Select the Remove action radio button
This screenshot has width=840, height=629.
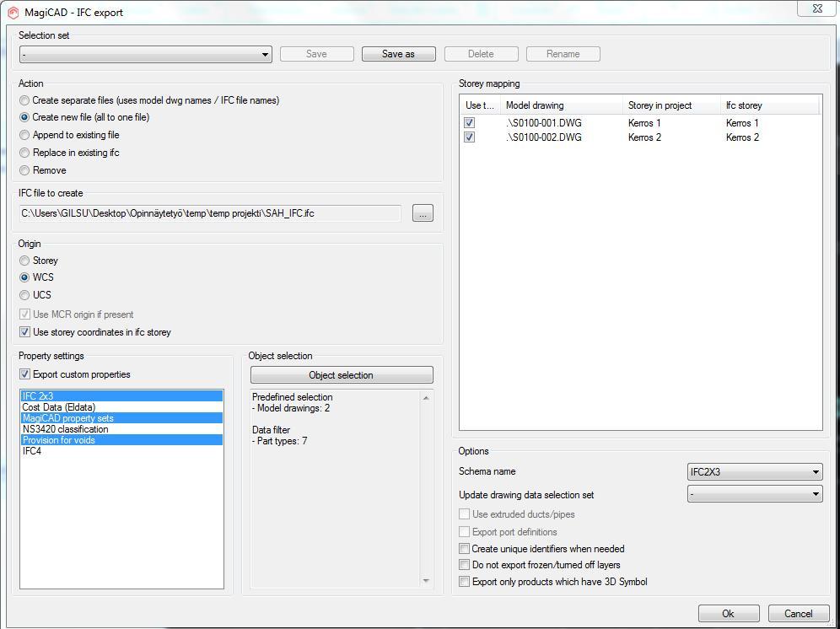24,170
